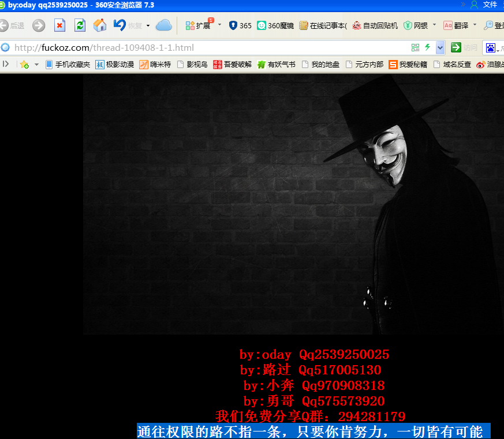Viewport: 504px width, 439px height.
Task: Expand the dropdown arrow next to 扩展
Action: click(219, 25)
